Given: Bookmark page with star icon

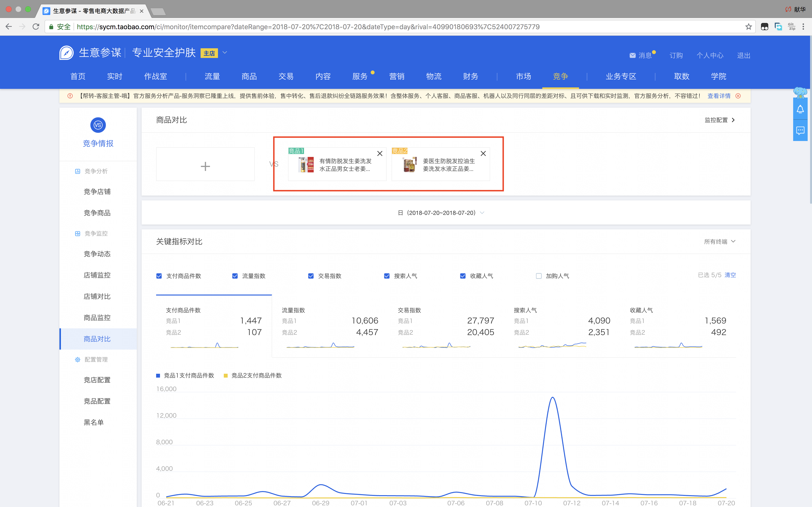Looking at the screenshot, I should tap(749, 27).
